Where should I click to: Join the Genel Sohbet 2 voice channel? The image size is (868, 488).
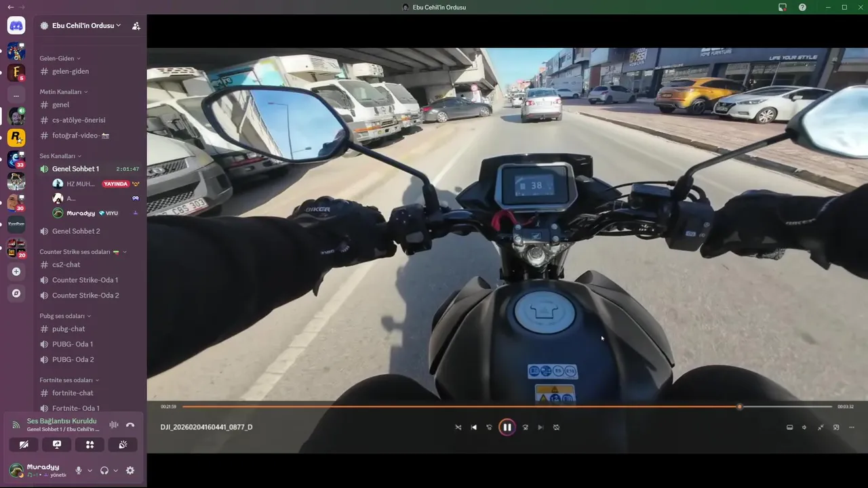tap(90, 231)
